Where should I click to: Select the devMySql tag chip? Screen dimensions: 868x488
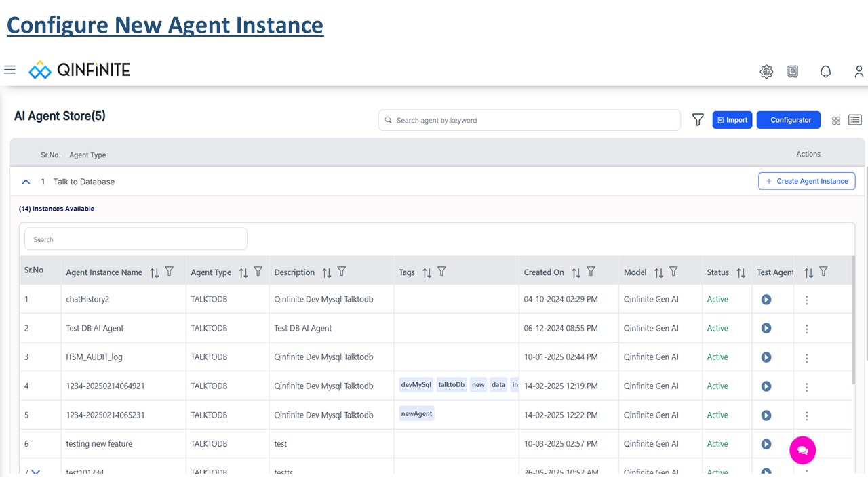click(x=416, y=384)
